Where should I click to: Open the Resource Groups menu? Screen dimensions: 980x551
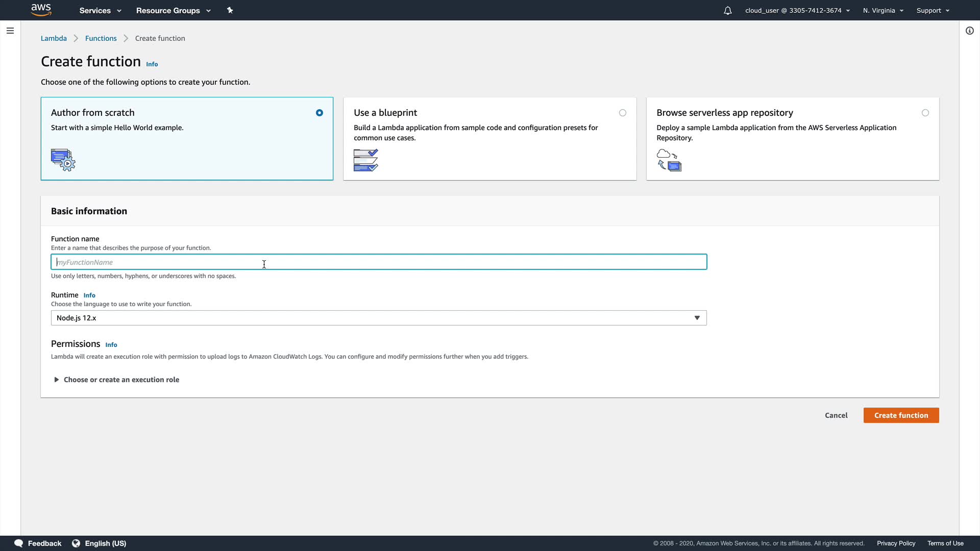(x=173, y=10)
